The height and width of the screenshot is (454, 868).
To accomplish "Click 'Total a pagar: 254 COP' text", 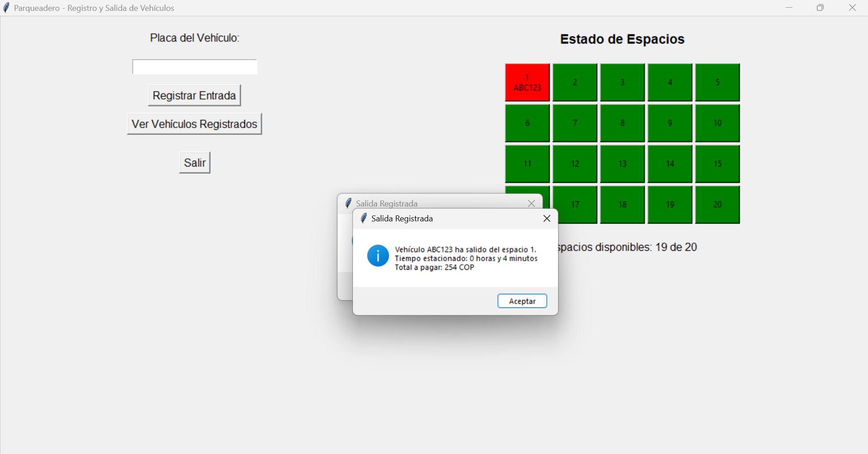I will coord(434,268).
